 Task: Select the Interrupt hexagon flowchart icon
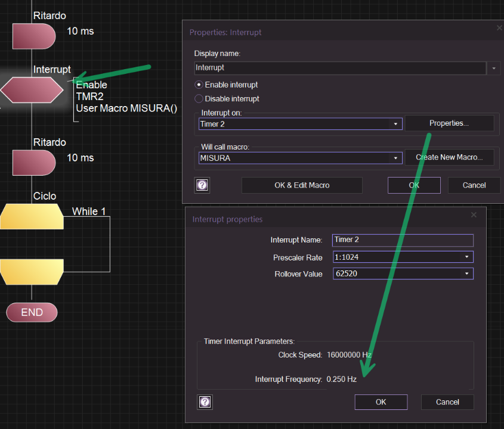(x=32, y=90)
